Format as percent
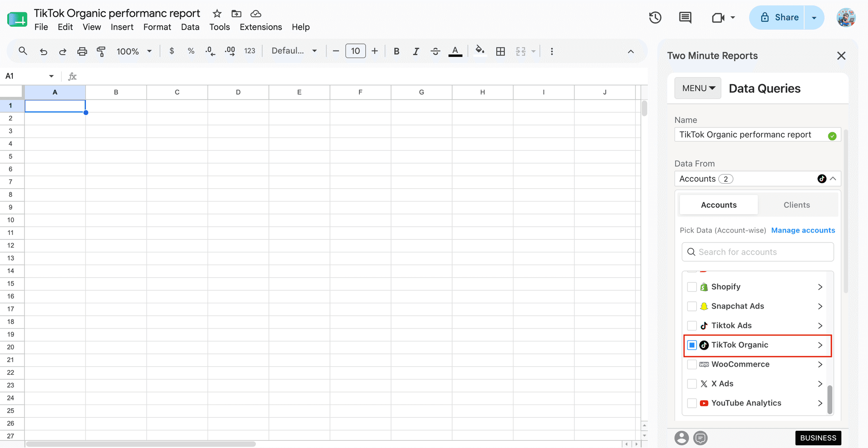The height and width of the screenshot is (448, 868). pos(191,51)
